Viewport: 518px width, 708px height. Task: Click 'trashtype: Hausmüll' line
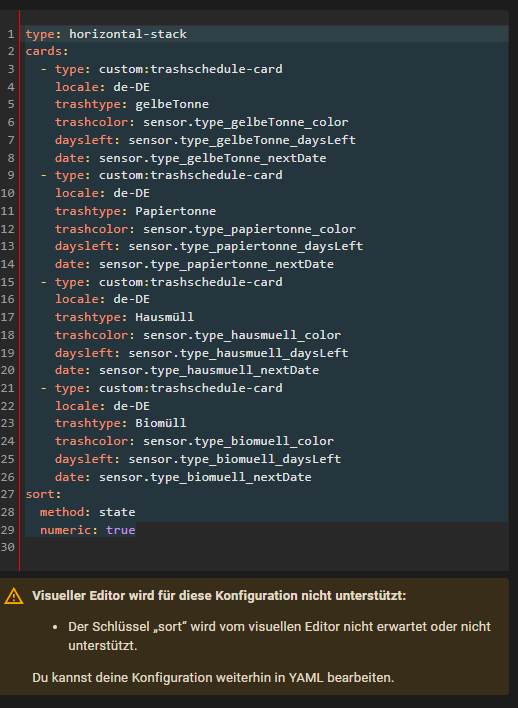[x=125, y=317]
